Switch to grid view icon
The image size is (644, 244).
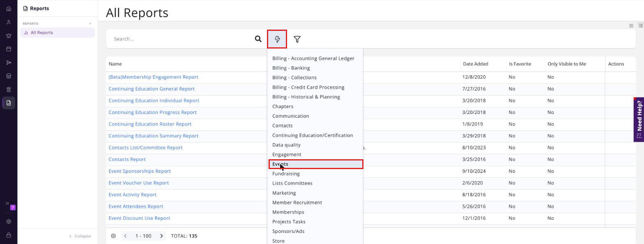631,26
